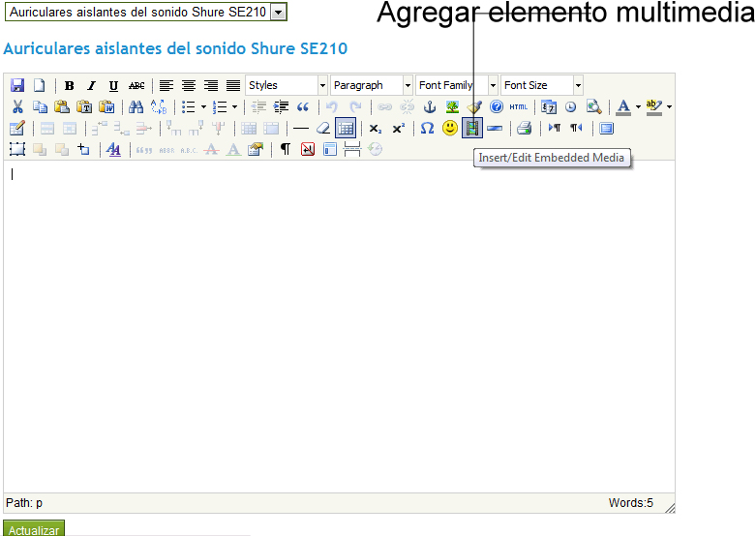Click the Paste clipboard icon

(x=62, y=106)
